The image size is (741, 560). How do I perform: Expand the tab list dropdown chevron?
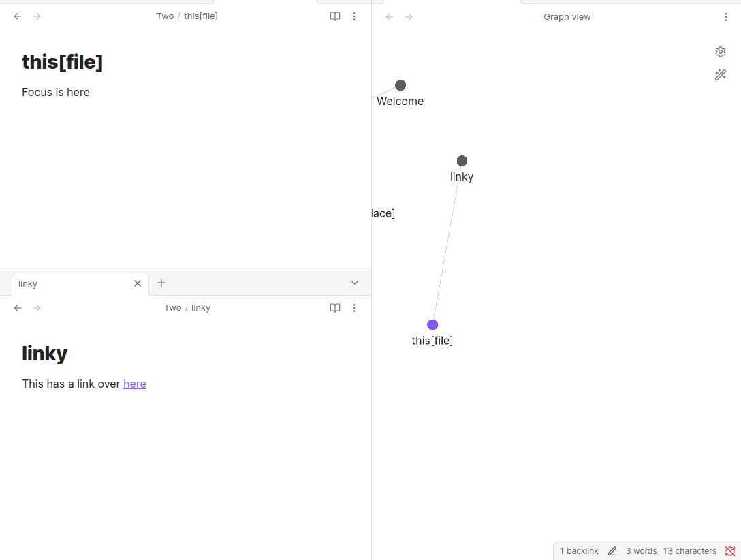coord(355,283)
